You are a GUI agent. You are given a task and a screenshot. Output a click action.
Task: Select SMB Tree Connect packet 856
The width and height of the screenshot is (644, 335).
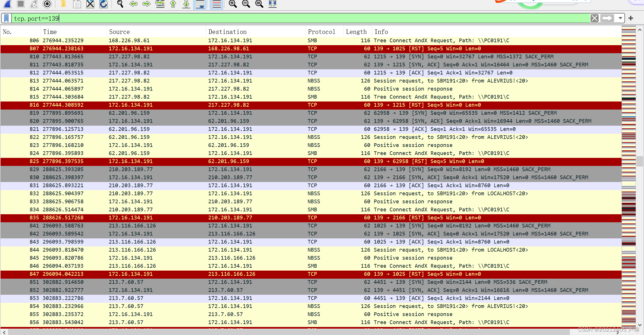[x=311, y=322]
